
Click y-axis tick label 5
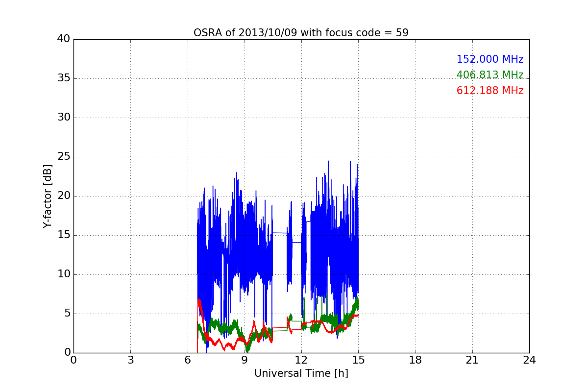67,314
